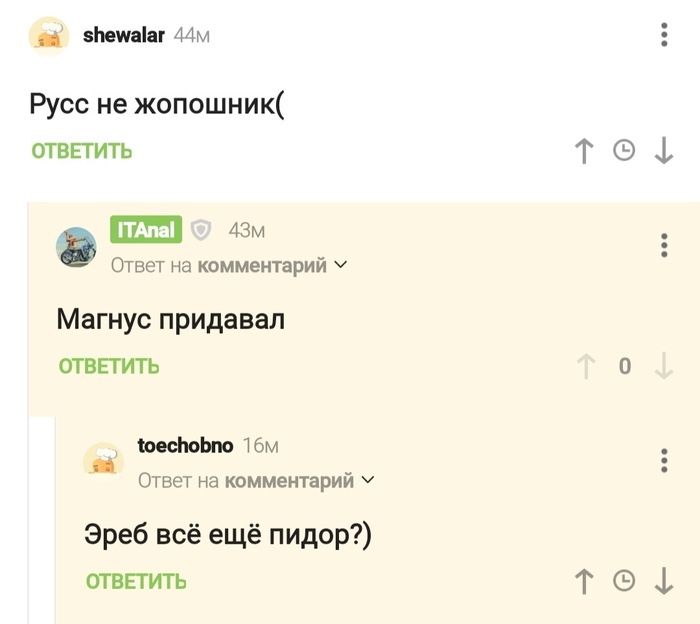Viewport: 700px width, 624px height.
Task: Expand parent comment chevron under toechobno
Action: pos(367,481)
